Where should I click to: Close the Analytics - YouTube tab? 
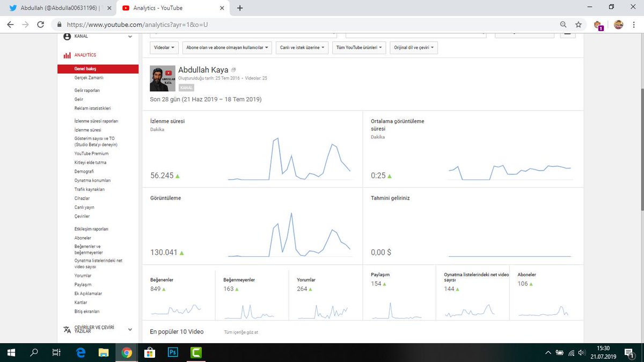pyautogui.click(x=222, y=8)
